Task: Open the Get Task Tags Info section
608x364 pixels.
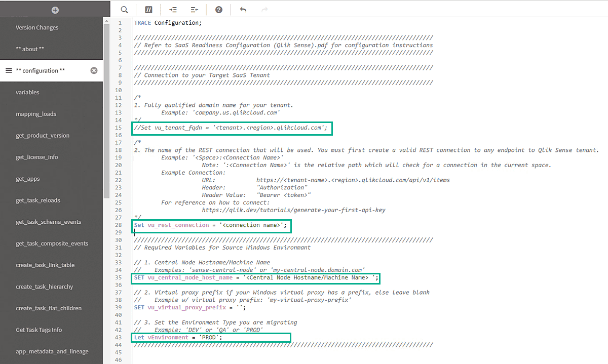Action: coord(39,330)
